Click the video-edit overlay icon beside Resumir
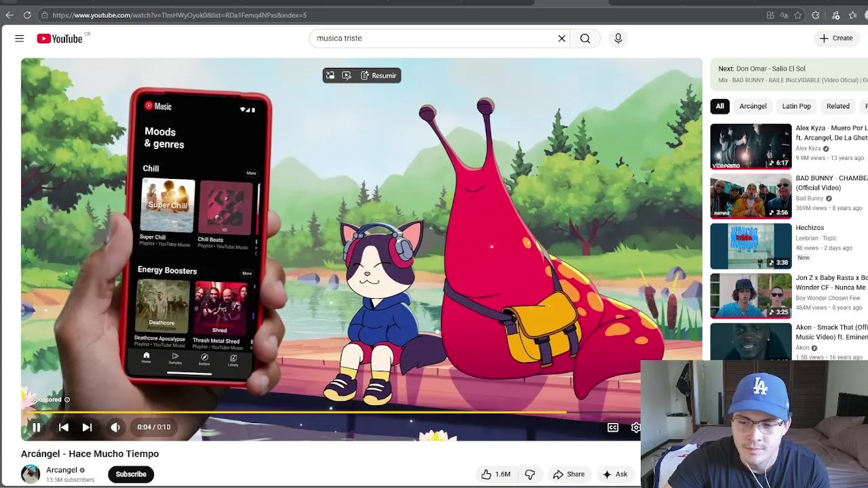This screenshot has width=868, height=488. (x=347, y=76)
